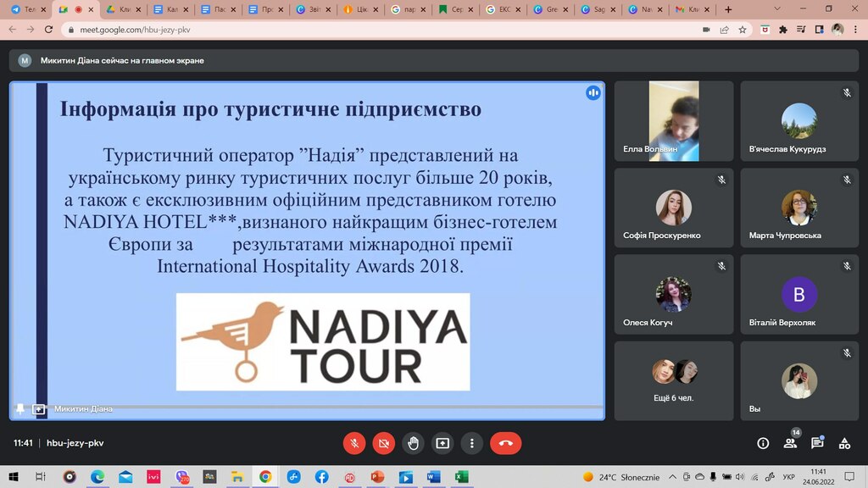868x488 pixels.
Task: Bookmark this page with the star icon
Action: (743, 30)
